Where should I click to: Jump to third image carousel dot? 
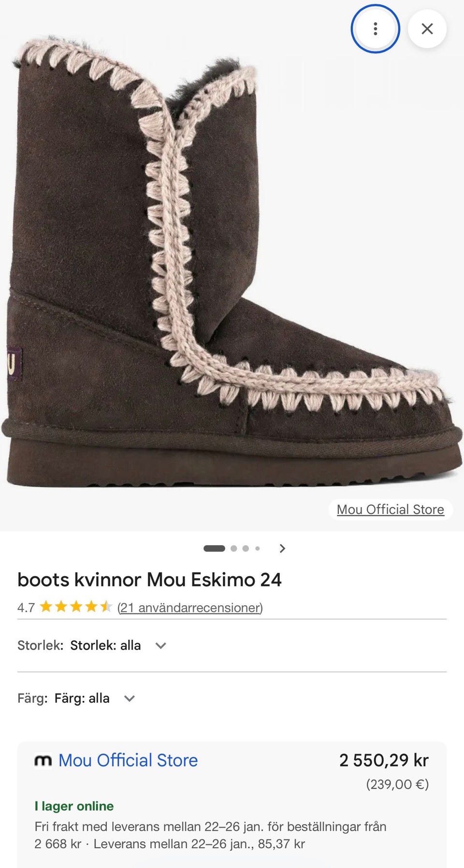point(246,548)
